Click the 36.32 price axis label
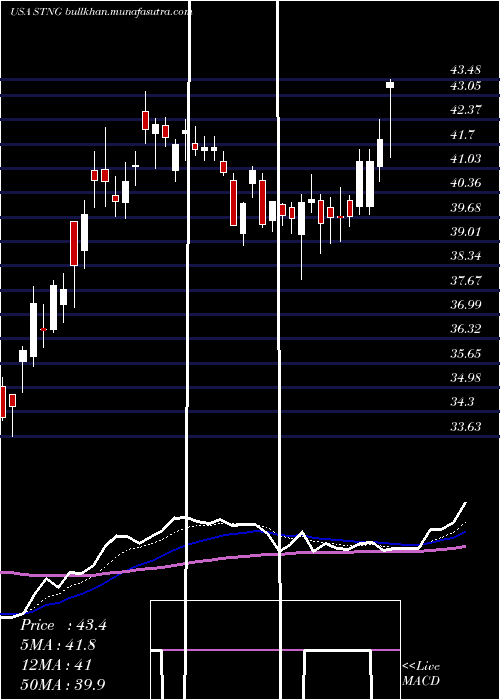Screen dimensions: 500x700 point(465,329)
